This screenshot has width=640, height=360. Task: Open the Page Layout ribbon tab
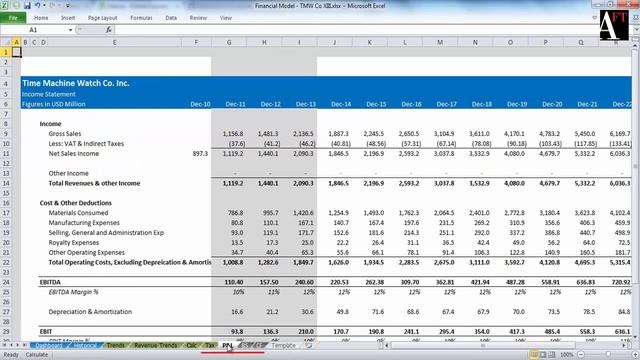tap(102, 18)
